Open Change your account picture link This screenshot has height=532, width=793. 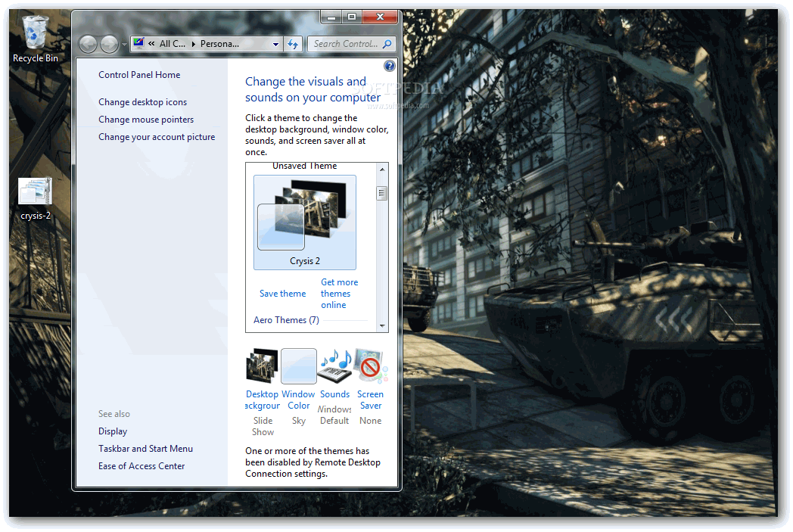coord(157,137)
